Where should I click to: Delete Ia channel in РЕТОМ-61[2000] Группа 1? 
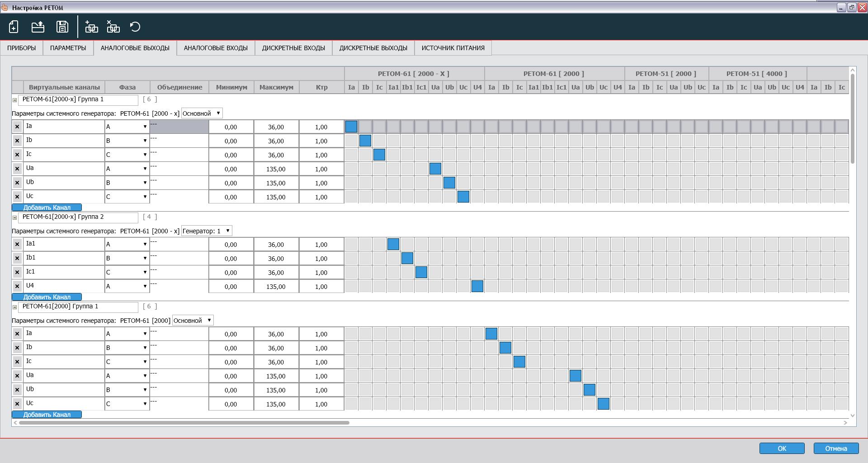[17, 334]
